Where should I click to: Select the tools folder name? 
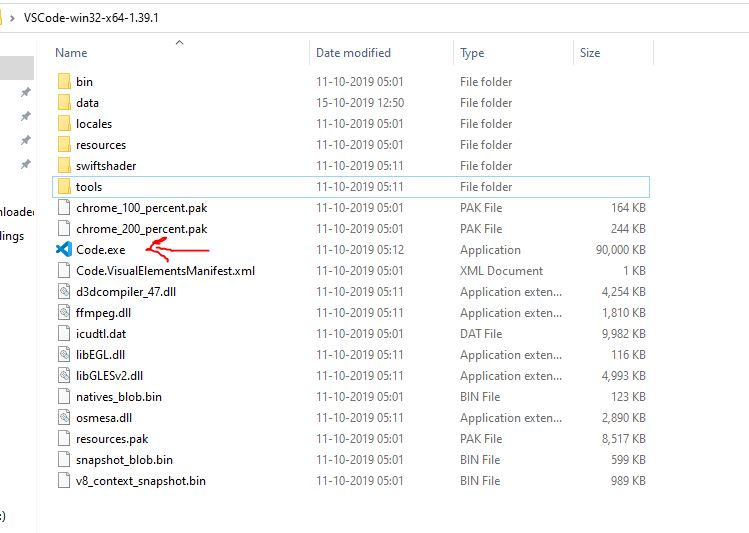pyautogui.click(x=89, y=187)
